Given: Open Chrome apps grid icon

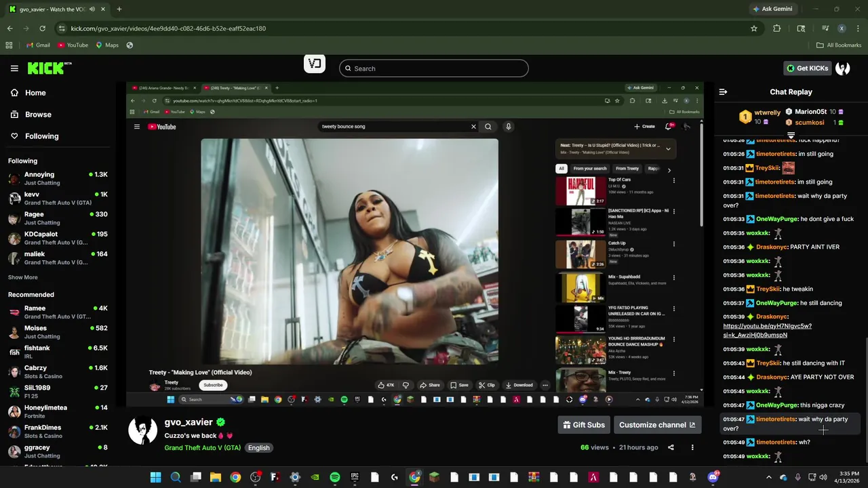Looking at the screenshot, I should coord(9,45).
